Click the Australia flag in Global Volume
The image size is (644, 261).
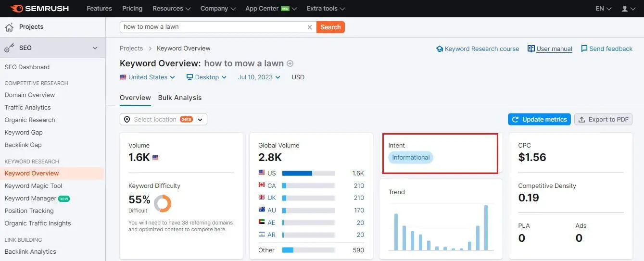click(x=262, y=210)
